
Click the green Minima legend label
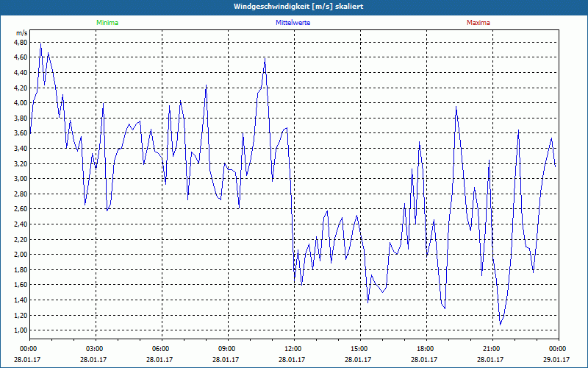107,23
